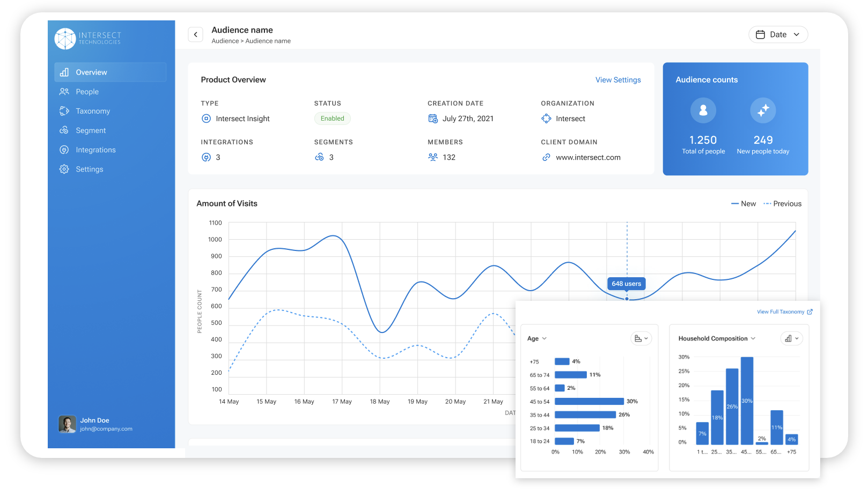Click the Amount of Visits chart title

click(227, 204)
